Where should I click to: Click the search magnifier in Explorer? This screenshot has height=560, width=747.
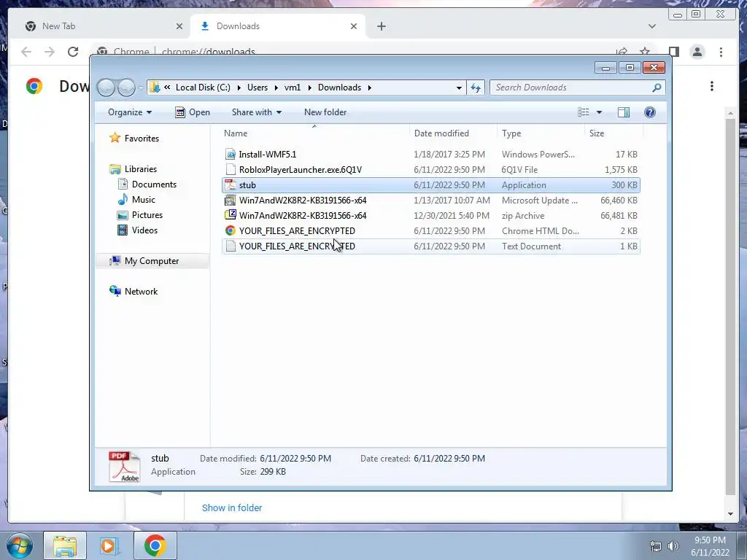657,87
